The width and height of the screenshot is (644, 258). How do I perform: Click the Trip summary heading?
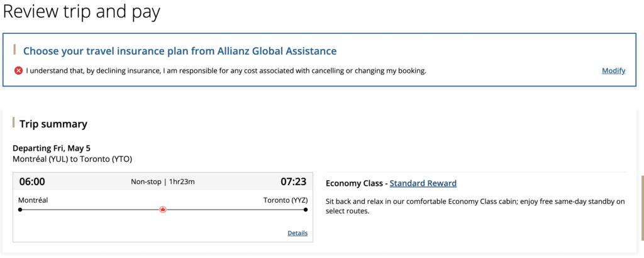[x=53, y=124]
